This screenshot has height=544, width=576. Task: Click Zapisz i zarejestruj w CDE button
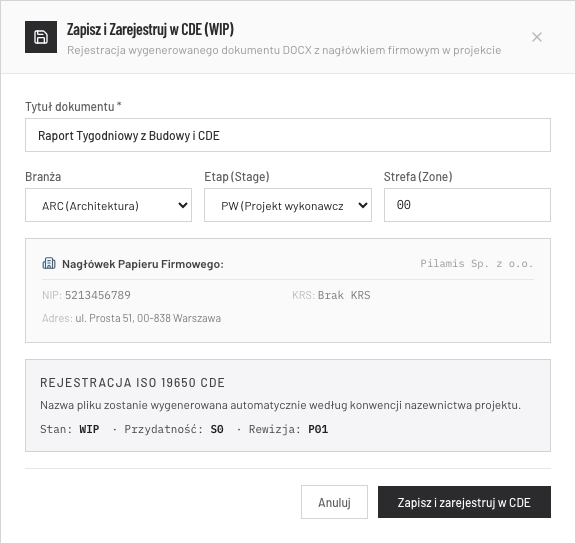pyautogui.click(x=464, y=502)
